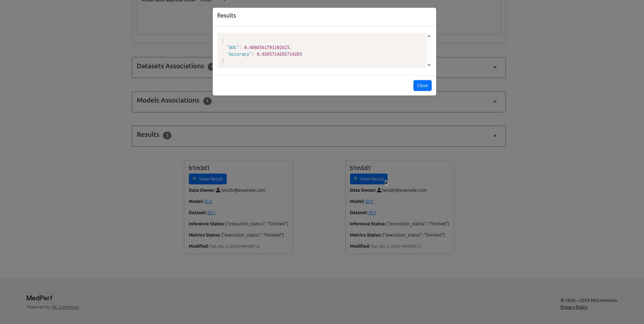Close the Results dialog
Screen dimensions: 644x324
tap(422, 86)
